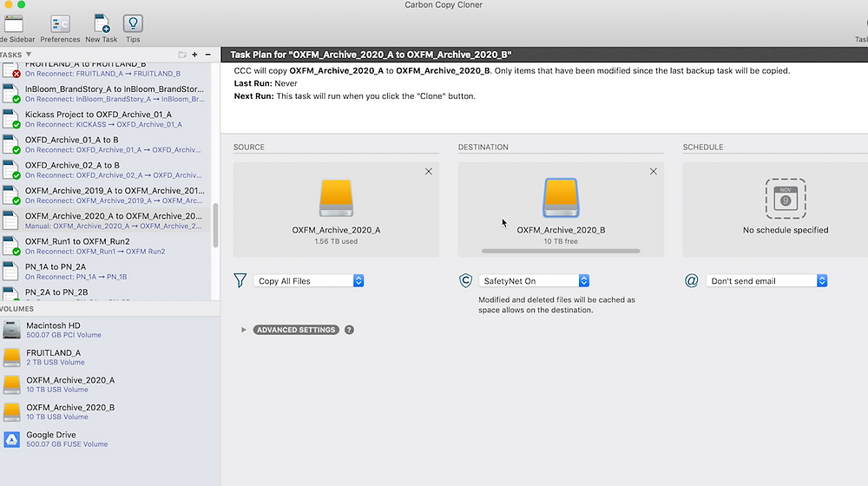Image resolution: width=868 pixels, height=486 pixels.
Task: Open the Advanced Settings help question mark
Action: coord(349,330)
